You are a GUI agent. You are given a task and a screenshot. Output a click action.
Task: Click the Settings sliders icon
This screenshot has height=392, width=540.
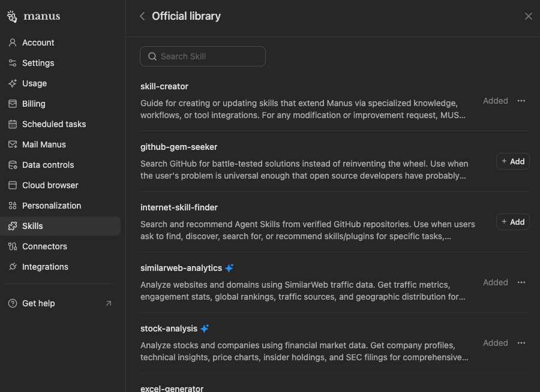pyautogui.click(x=13, y=63)
